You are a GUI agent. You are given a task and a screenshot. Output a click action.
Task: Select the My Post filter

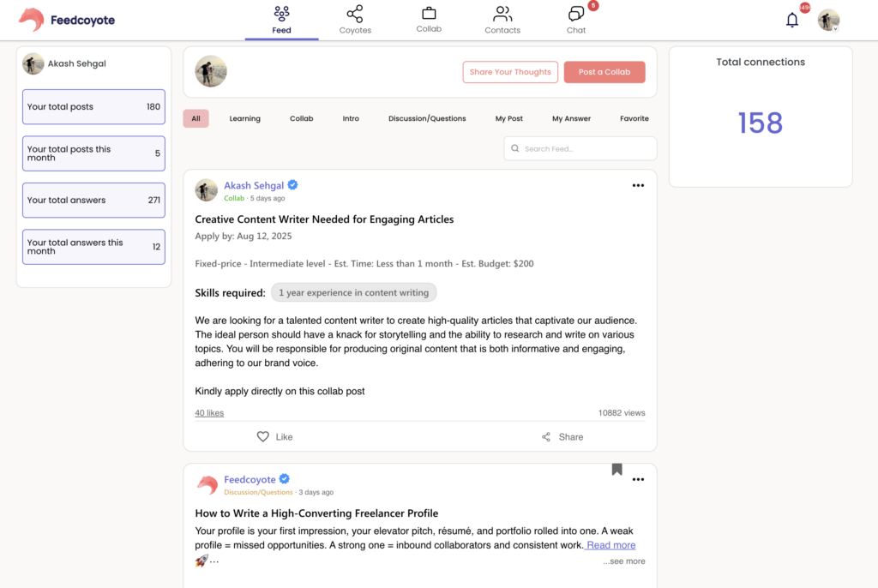509,118
